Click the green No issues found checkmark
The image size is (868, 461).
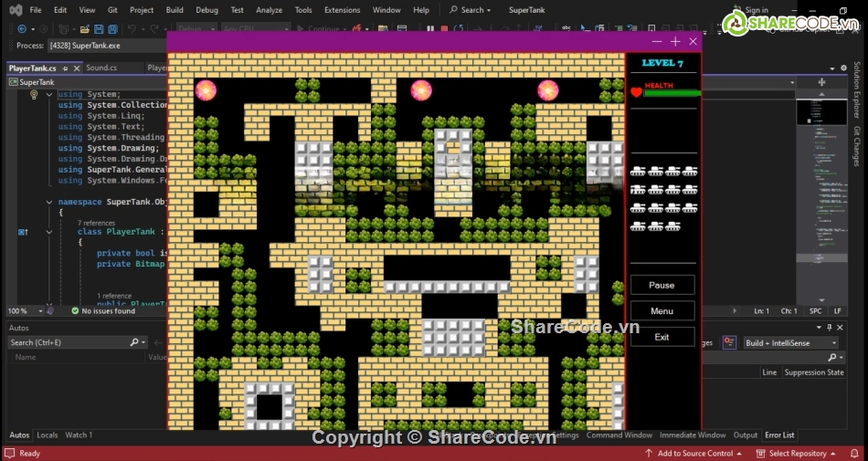(75, 311)
